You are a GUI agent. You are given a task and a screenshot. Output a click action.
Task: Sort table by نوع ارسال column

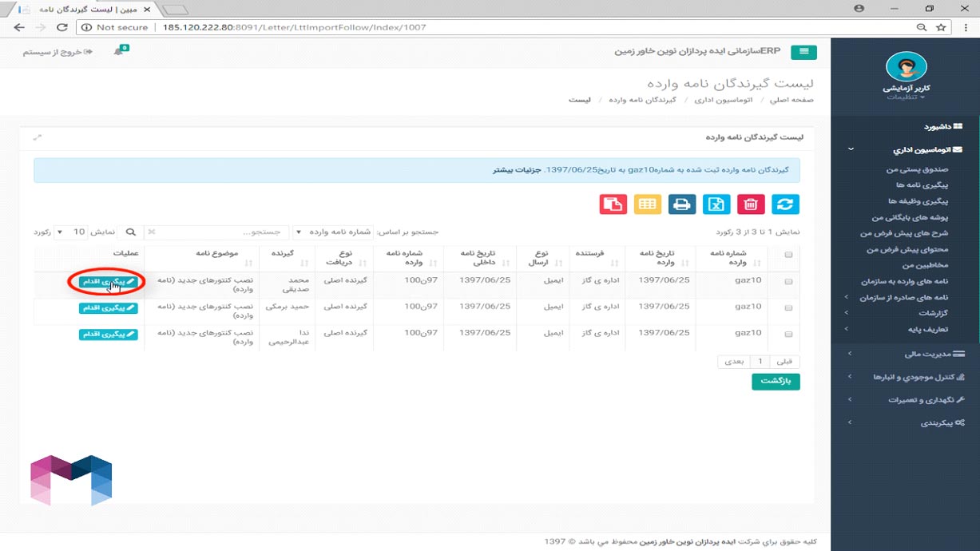pos(542,258)
